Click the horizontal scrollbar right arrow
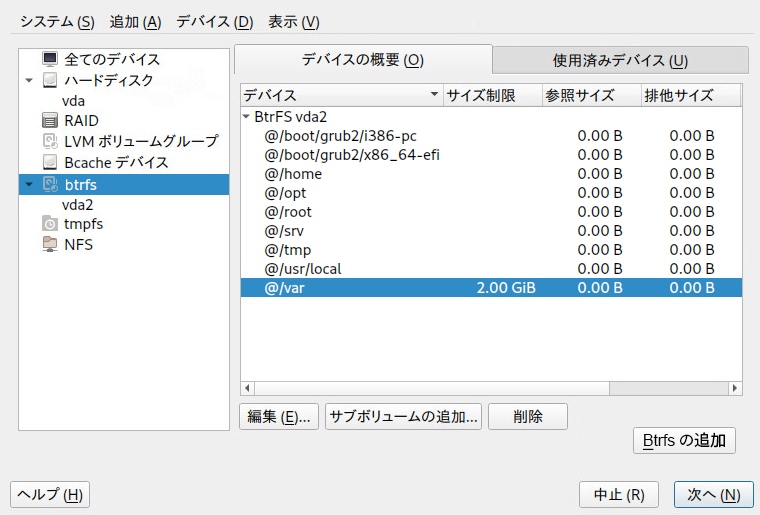 coord(735,388)
